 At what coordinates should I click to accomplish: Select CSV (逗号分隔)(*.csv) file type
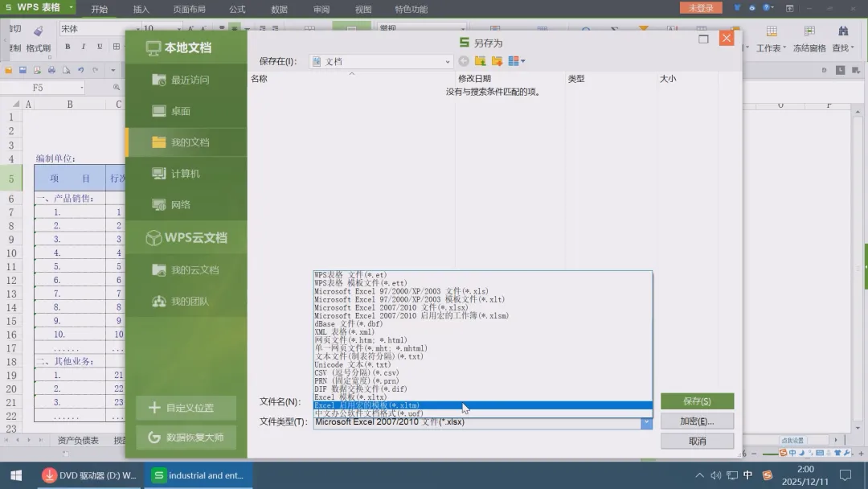[483, 372]
